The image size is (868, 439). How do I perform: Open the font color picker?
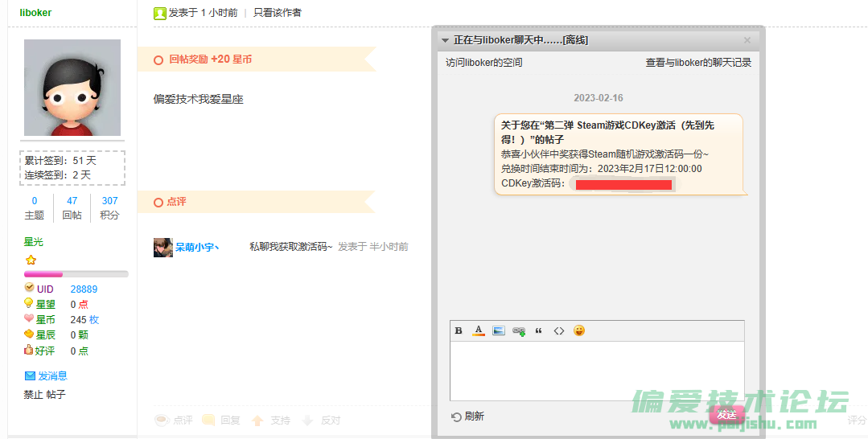479,330
